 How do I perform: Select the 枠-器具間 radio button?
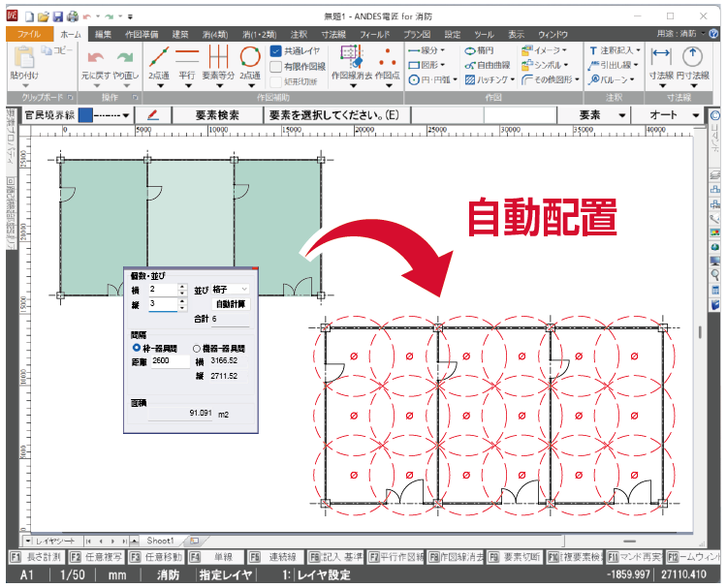click(x=137, y=348)
